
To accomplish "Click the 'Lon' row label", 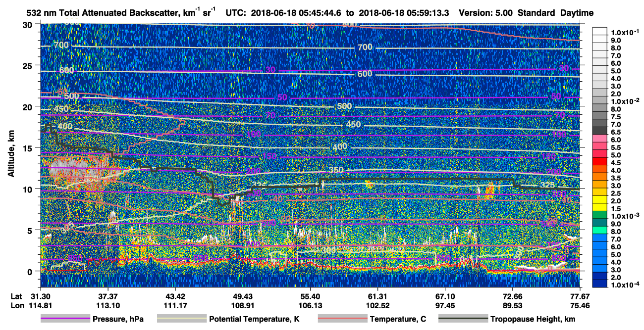I will [17, 305].
